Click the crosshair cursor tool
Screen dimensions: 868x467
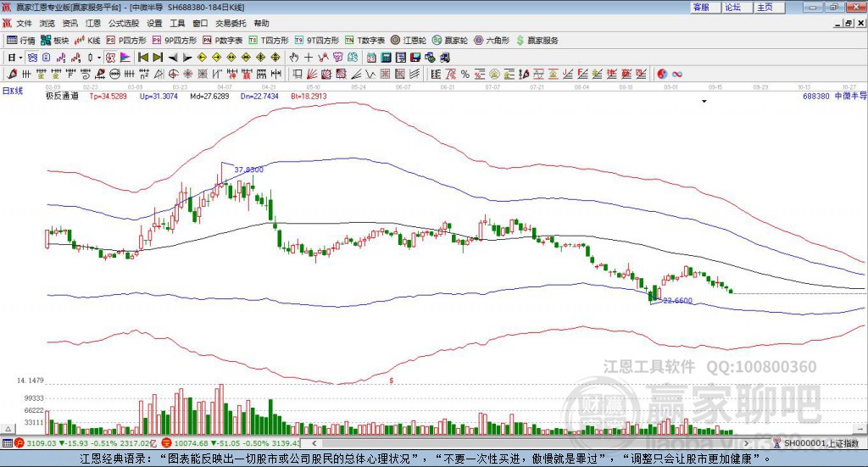(309, 58)
